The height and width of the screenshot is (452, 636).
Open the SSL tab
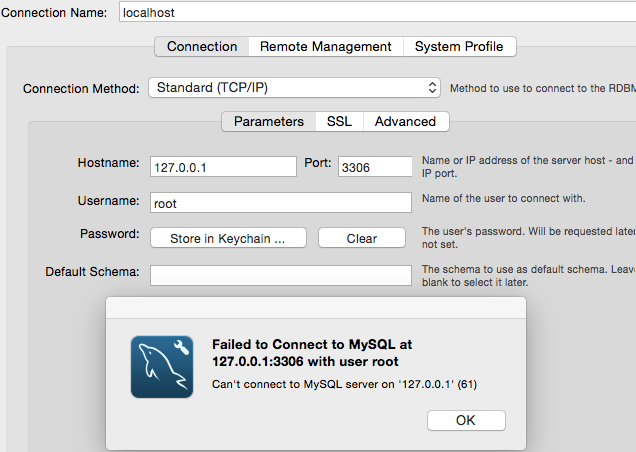click(x=339, y=122)
